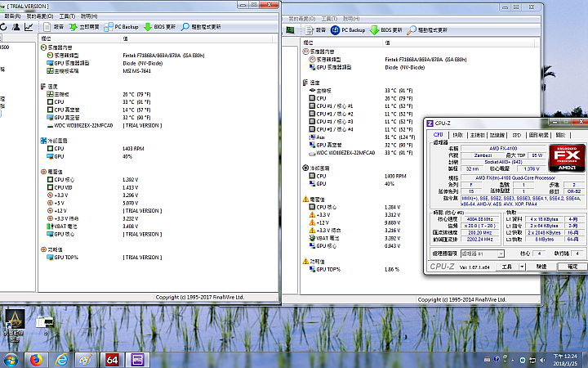This screenshot has height=368, width=588.
Task: Open the graph chart icon in front toolbar
Action: [x=29, y=27]
